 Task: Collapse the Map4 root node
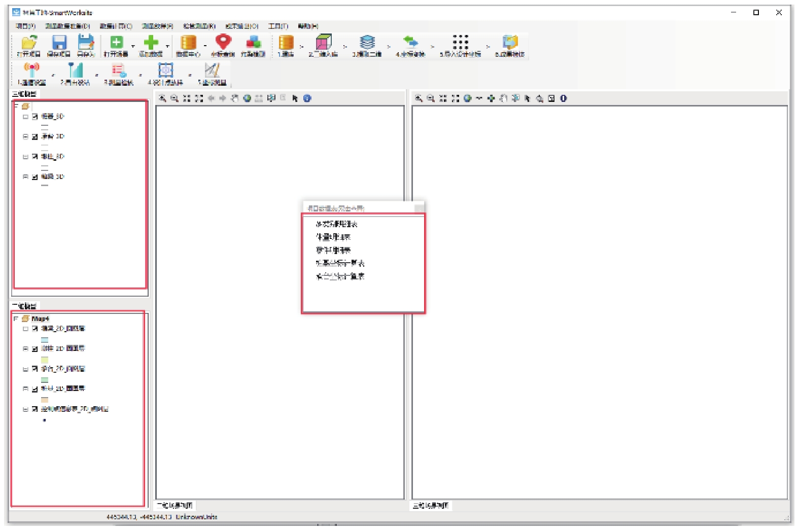pos(16,318)
